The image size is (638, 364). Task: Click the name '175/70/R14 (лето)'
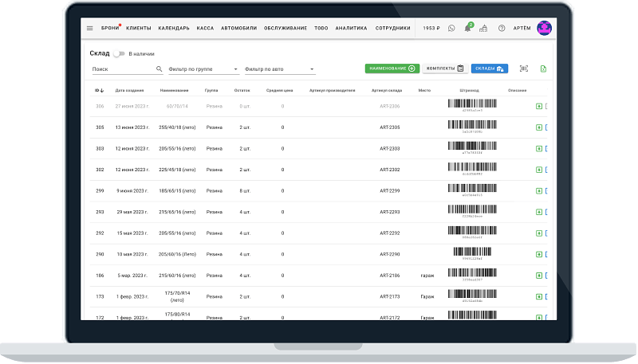177,296
